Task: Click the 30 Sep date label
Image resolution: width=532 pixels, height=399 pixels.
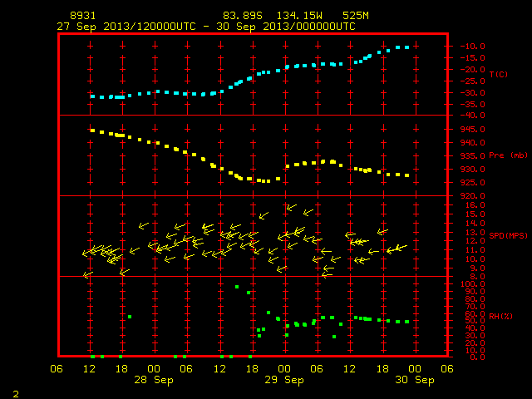Action: [x=415, y=380]
